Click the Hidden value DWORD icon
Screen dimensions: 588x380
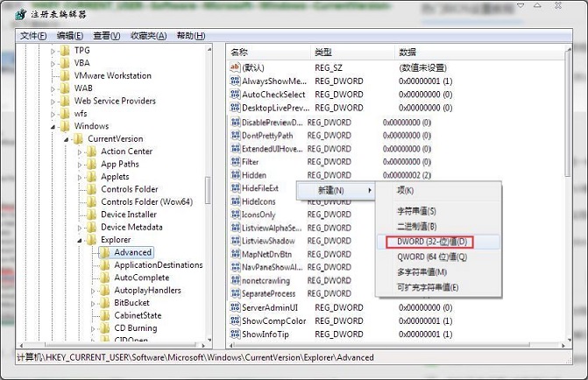tap(236, 175)
